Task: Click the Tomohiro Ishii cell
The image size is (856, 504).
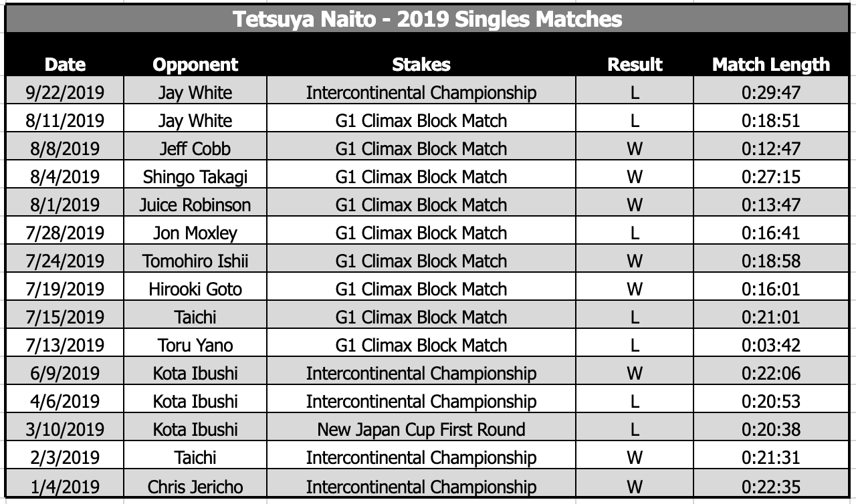Action: coord(195,261)
